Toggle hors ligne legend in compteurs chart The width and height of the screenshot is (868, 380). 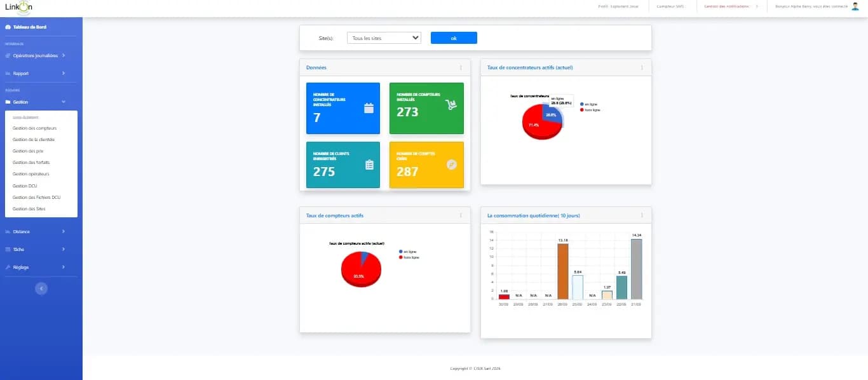[x=409, y=257]
